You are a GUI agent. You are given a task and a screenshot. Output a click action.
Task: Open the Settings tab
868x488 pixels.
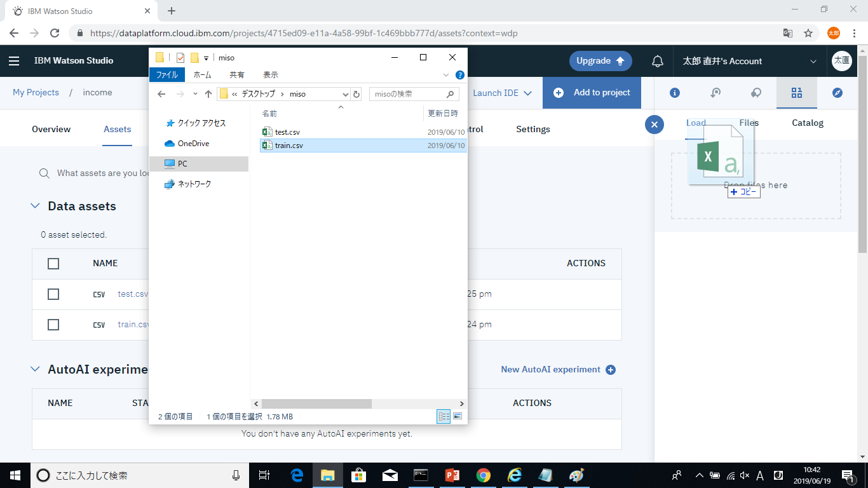coord(532,129)
